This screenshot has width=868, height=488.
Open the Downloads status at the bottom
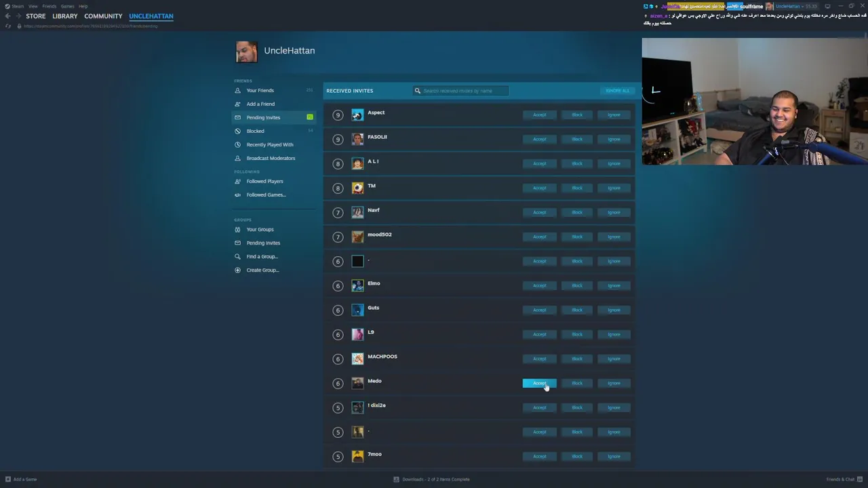(431, 479)
